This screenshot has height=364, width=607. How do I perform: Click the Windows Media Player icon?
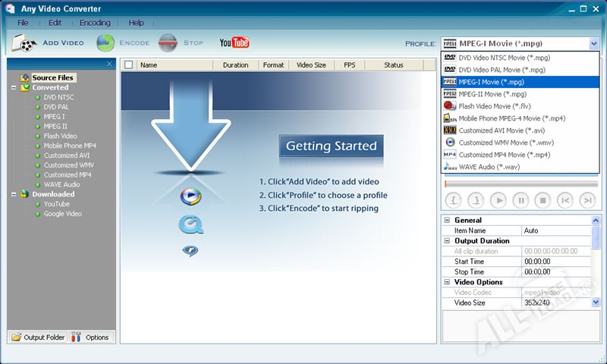click(x=190, y=197)
